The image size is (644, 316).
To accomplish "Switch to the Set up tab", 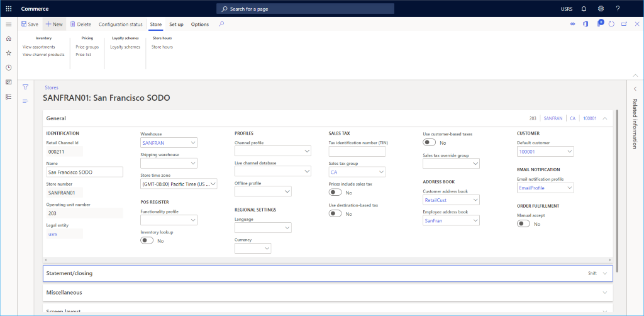I will (176, 25).
